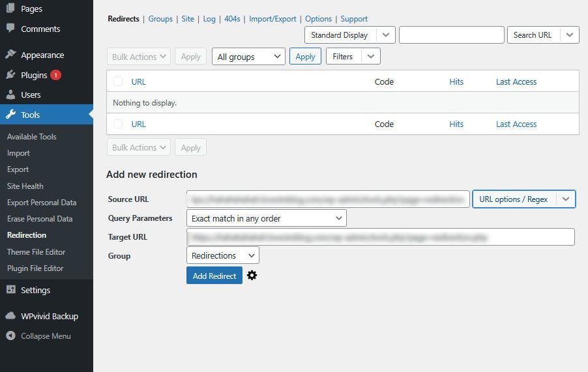The width and height of the screenshot is (588, 372).
Task: Sort table by Last Access header link
Action: tap(516, 81)
